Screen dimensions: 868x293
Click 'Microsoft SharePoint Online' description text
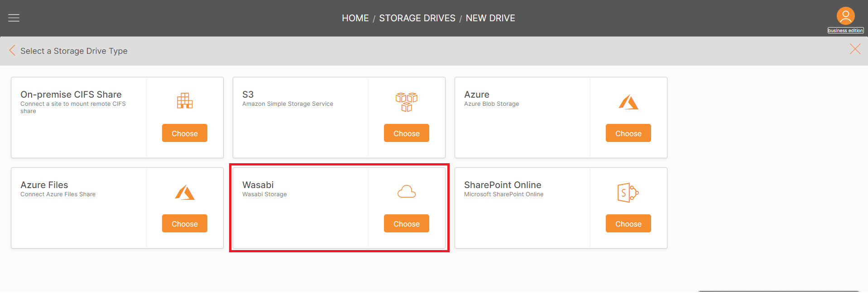pos(504,194)
